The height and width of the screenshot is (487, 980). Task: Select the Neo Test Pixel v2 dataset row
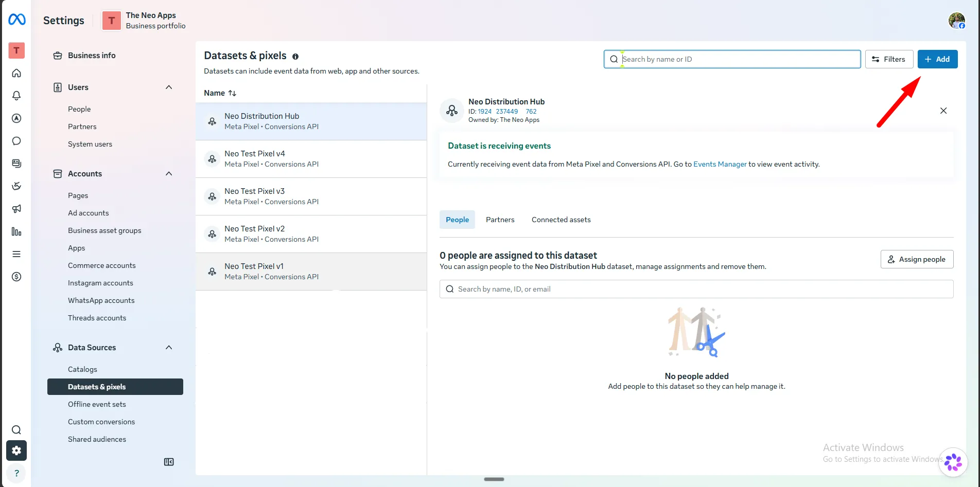[x=311, y=234]
